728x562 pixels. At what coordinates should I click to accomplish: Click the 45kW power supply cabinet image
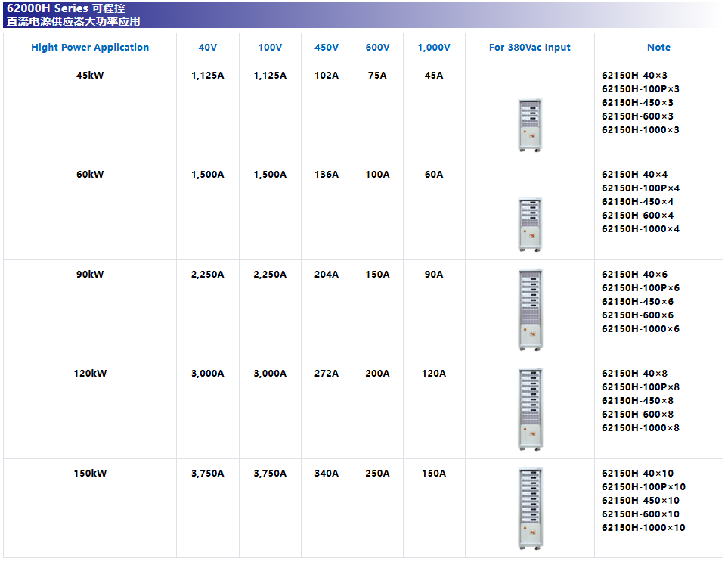click(x=530, y=126)
